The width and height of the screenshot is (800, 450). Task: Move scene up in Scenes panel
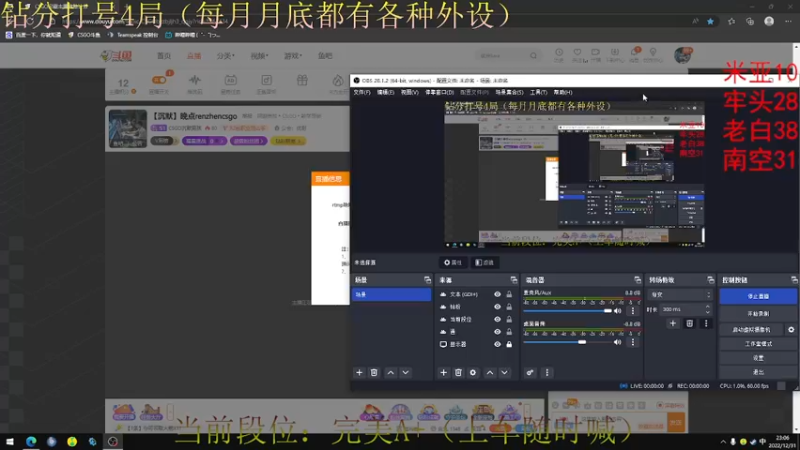[x=391, y=373]
